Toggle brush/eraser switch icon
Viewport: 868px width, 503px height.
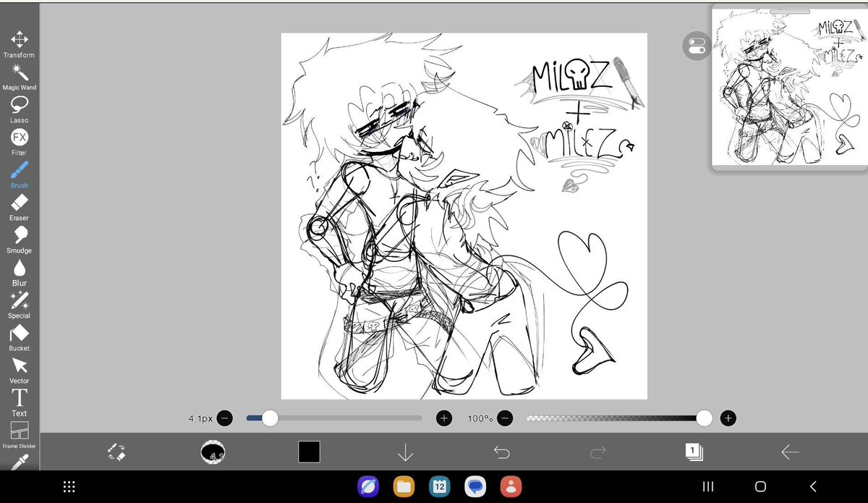116,452
